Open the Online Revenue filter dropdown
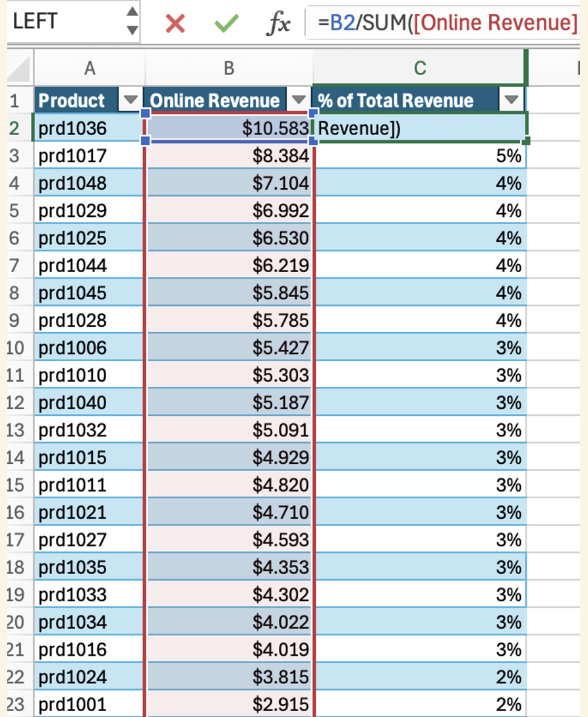The height and width of the screenshot is (717, 588). [x=299, y=100]
